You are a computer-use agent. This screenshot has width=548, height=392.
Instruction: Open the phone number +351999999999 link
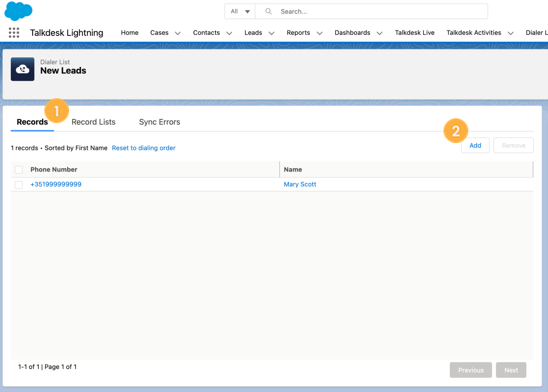tap(56, 184)
